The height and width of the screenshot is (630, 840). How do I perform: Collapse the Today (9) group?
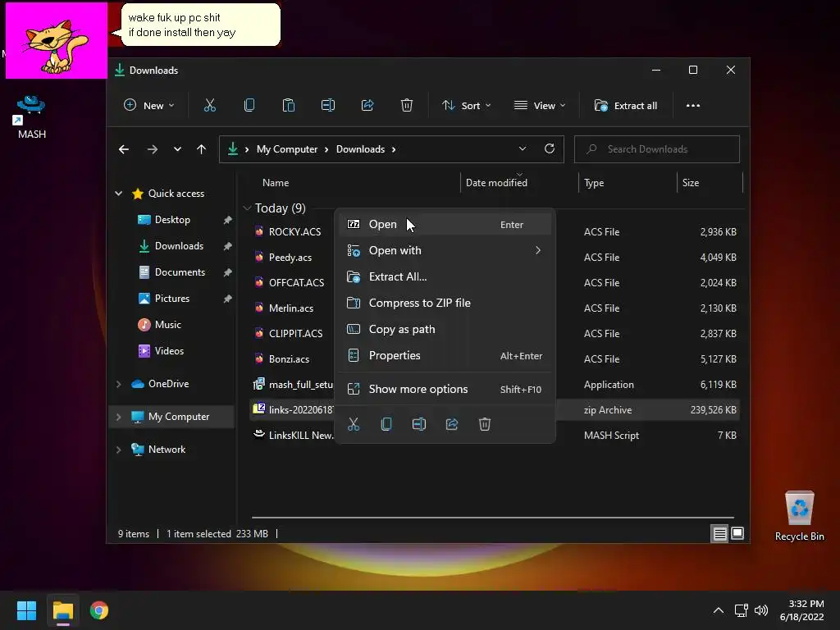tap(247, 208)
